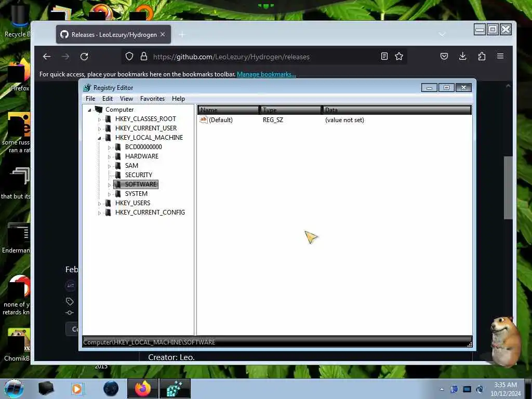Viewport: 532px width, 399px height.
Task: Expand the SOFTWARE key arrow
Action: pos(109,185)
